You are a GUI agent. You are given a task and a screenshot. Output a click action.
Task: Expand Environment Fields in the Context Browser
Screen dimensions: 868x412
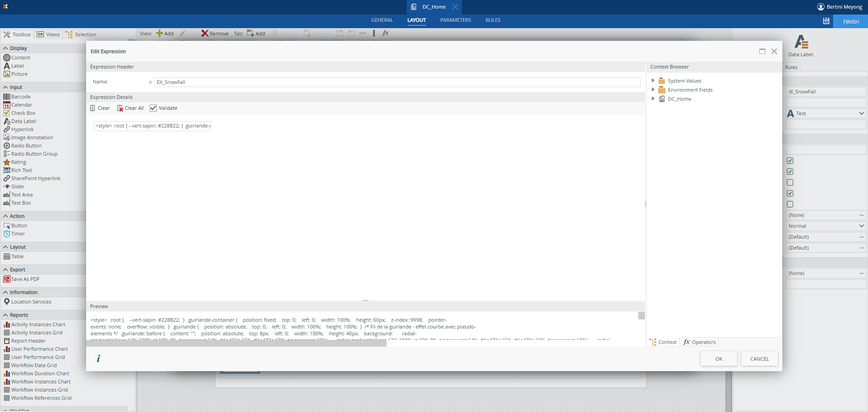[x=653, y=90]
